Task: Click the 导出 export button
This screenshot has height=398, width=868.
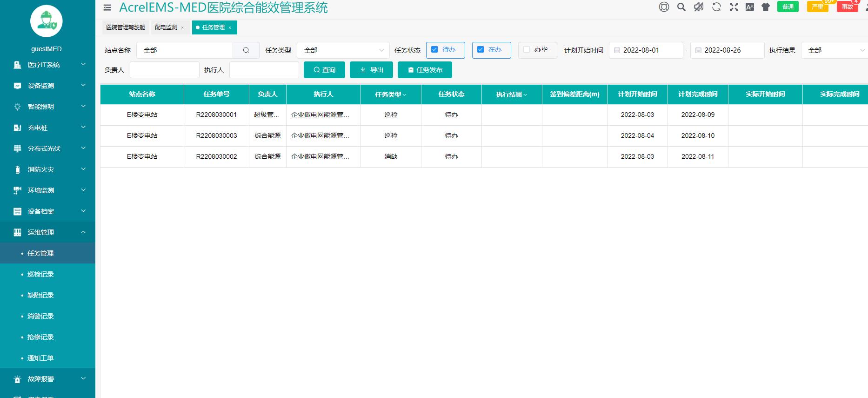Action: click(371, 70)
